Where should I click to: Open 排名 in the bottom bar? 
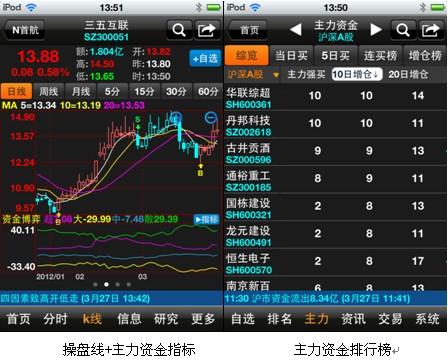pos(279,319)
